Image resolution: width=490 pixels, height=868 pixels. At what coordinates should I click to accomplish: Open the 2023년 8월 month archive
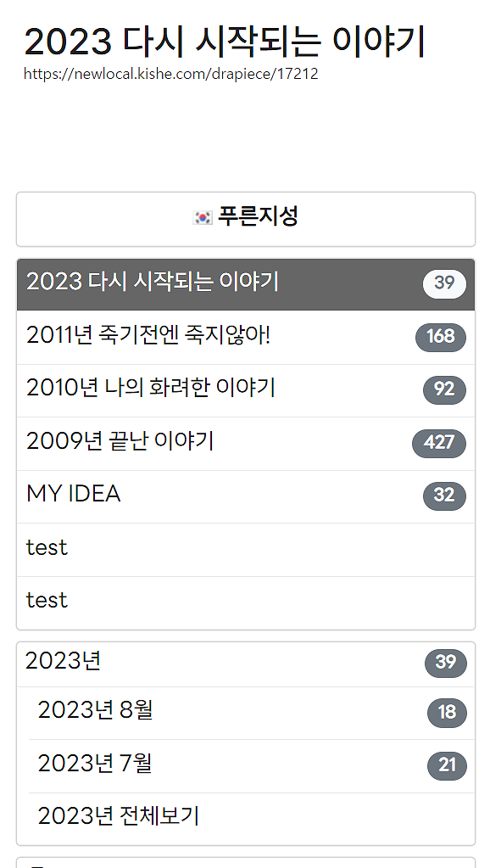point(252,713)
